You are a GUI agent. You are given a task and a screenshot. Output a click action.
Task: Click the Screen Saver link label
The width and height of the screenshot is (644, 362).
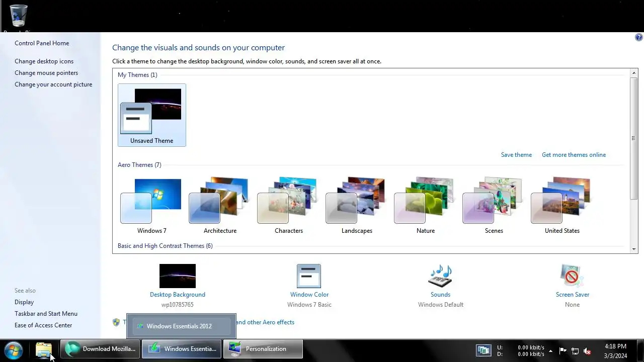[x=573, y=295]
